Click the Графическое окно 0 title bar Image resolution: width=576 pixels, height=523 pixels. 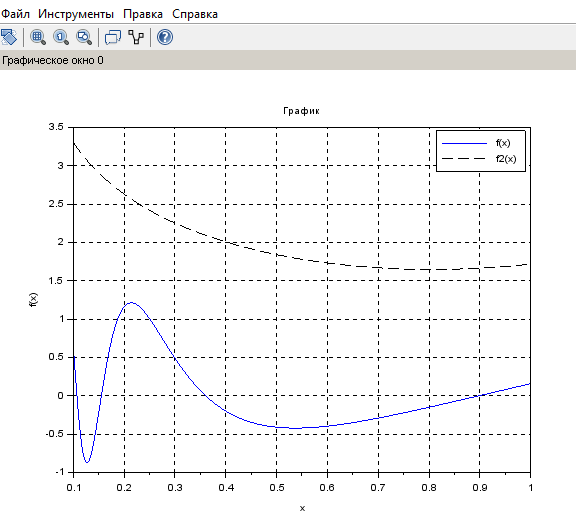288,60
